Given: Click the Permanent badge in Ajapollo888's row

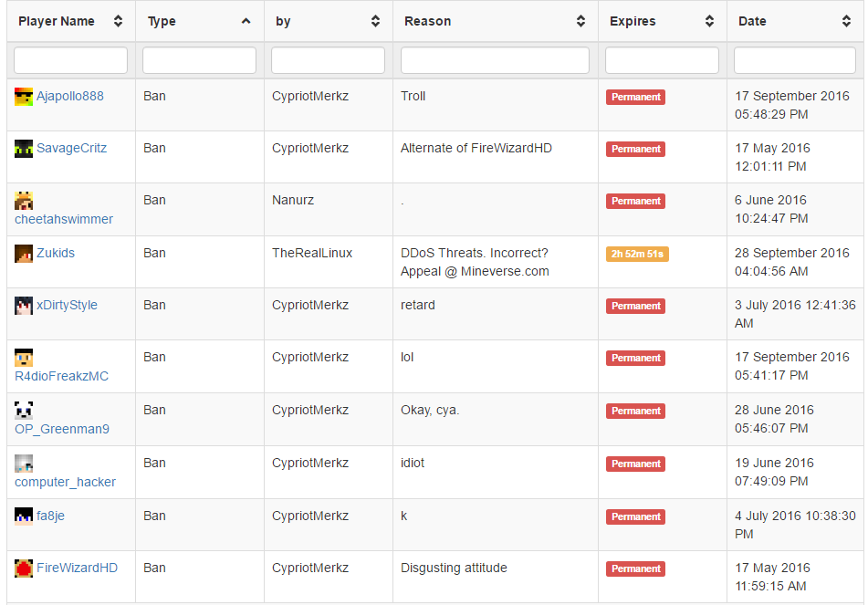Looking at the screenshot, I should [x=635, y=97].
